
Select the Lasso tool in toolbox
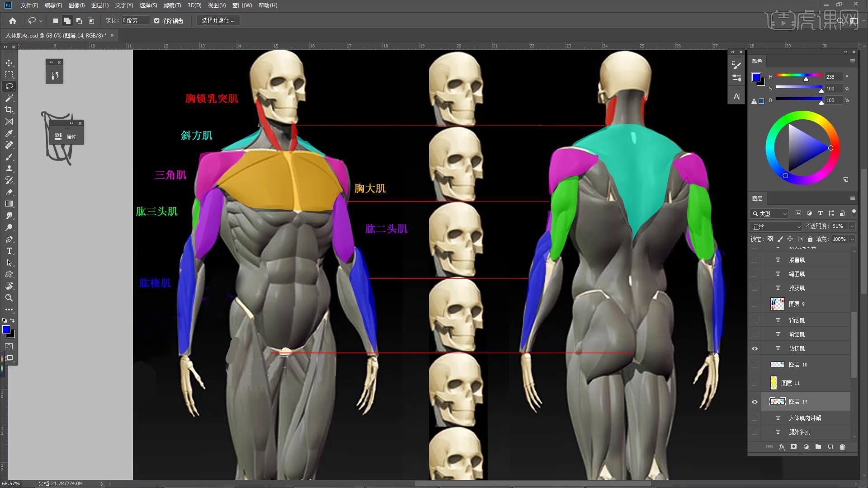[9, 86]
